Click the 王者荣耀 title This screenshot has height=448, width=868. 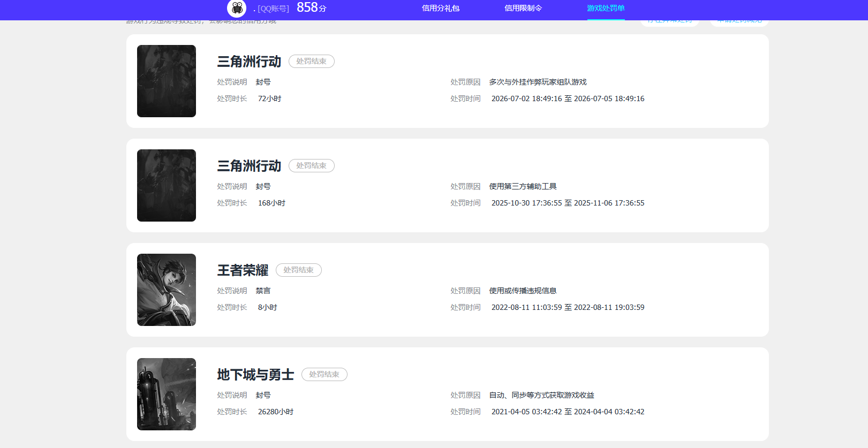pyautogui.click(x=243, y=270)
